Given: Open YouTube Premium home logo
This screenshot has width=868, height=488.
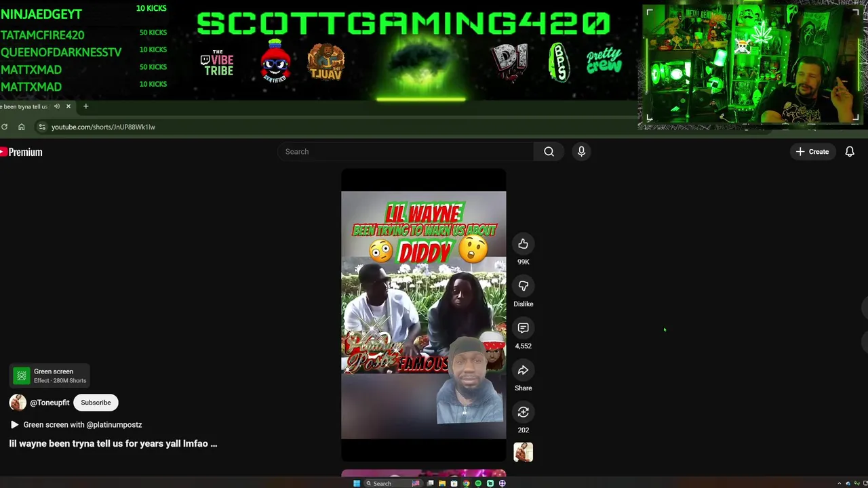Looking at the screenshot, I should [21, 152].
